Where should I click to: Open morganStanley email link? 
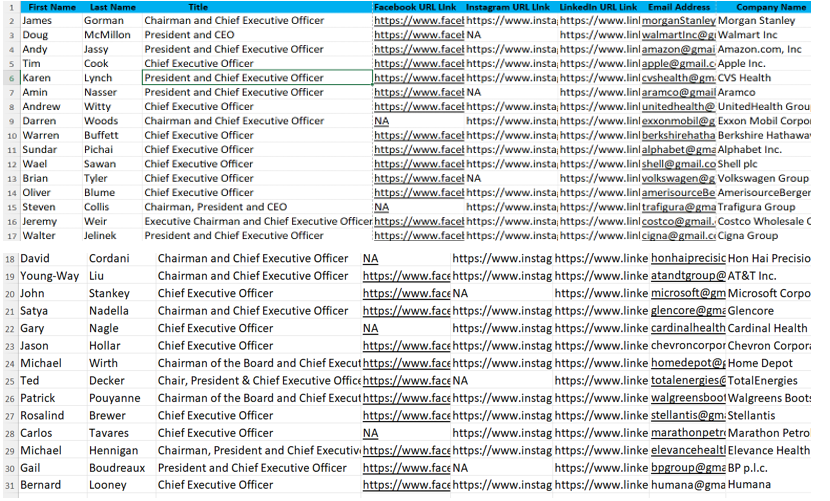pos(679,21)
